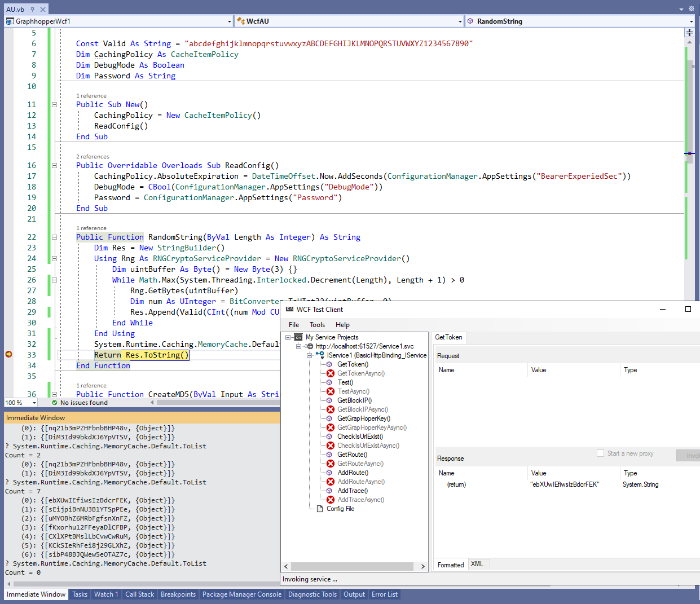Click the editor settings gear icon

pos(692,9)
